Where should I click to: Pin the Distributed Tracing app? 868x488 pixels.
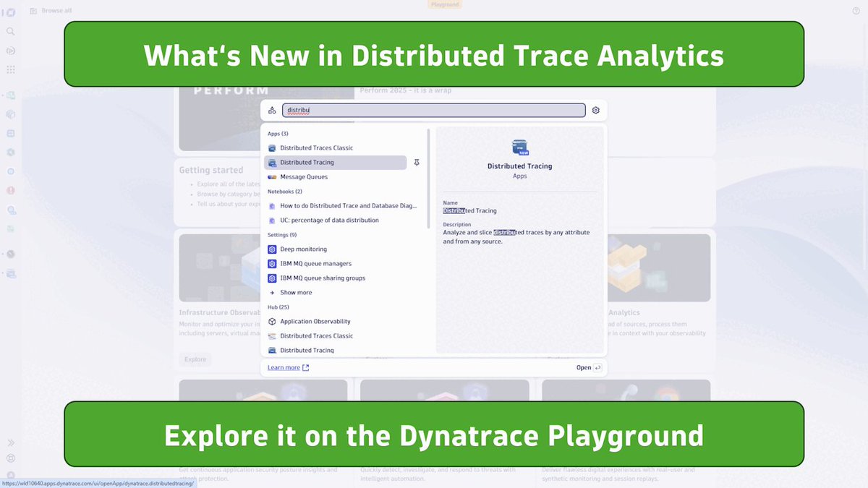click(x=417, y=163)
